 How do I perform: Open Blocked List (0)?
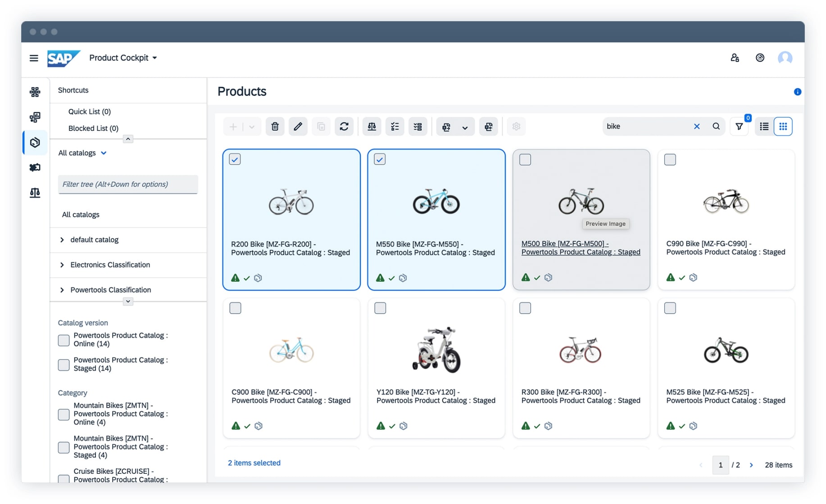(93, 128)
